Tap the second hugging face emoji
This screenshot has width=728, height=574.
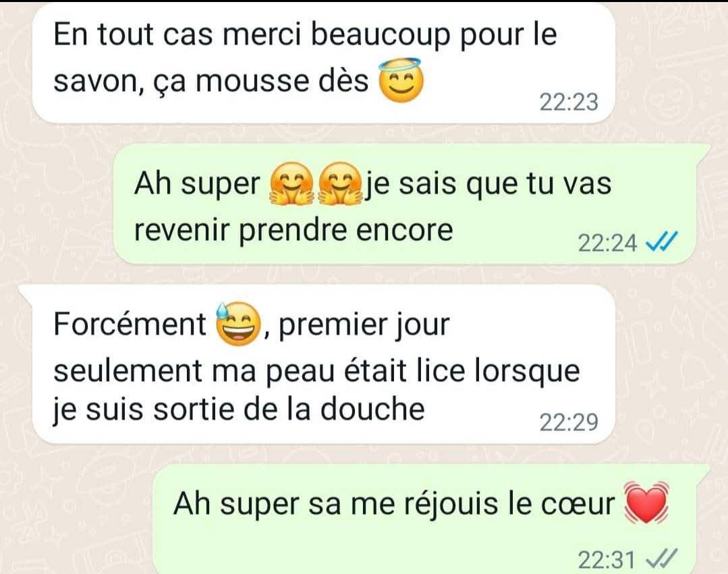point(341,183)
